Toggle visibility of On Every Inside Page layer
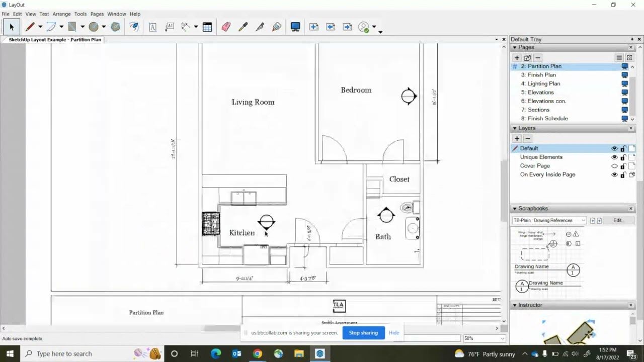Image resolution: width=644 pixels, height=362 pixels. point(614,175)
